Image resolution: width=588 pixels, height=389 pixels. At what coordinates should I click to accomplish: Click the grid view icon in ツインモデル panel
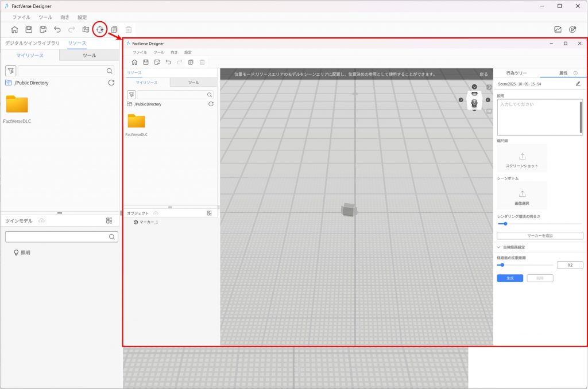tap(109, 221)
